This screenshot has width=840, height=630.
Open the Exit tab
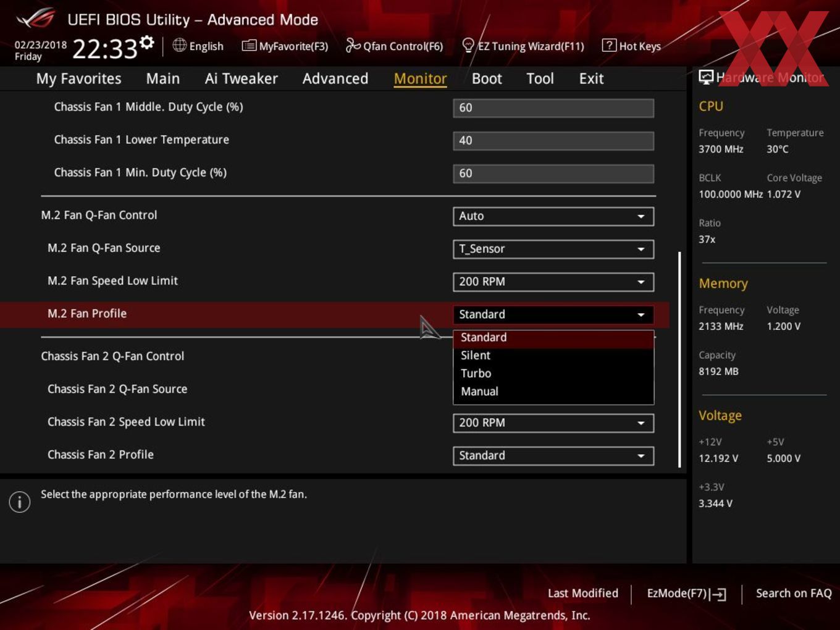591,78
